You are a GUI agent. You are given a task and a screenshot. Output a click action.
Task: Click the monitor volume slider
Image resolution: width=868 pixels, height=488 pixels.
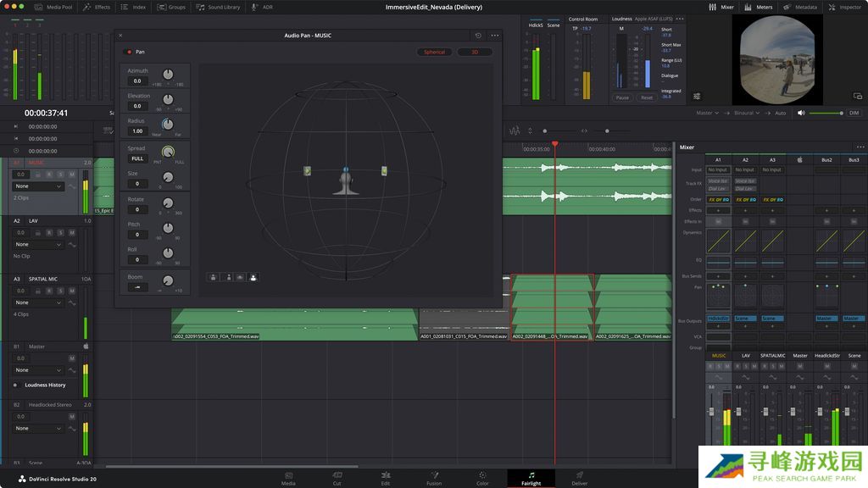826,113
